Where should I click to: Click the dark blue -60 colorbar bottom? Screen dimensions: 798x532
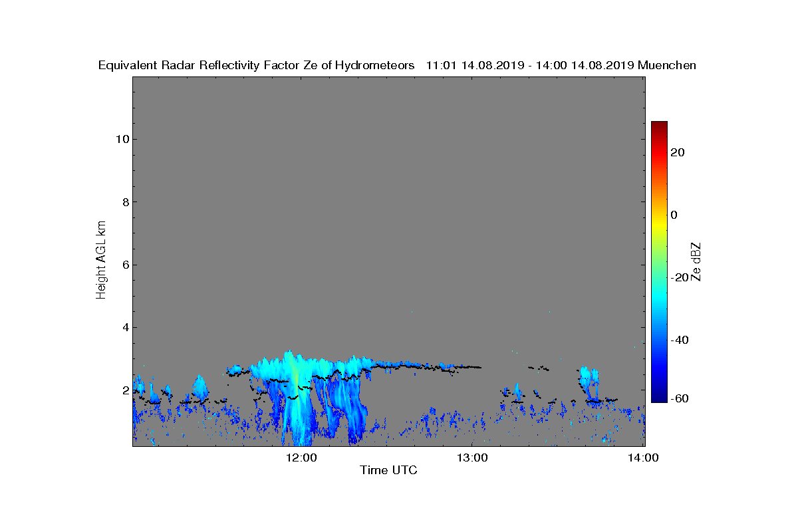659,399
